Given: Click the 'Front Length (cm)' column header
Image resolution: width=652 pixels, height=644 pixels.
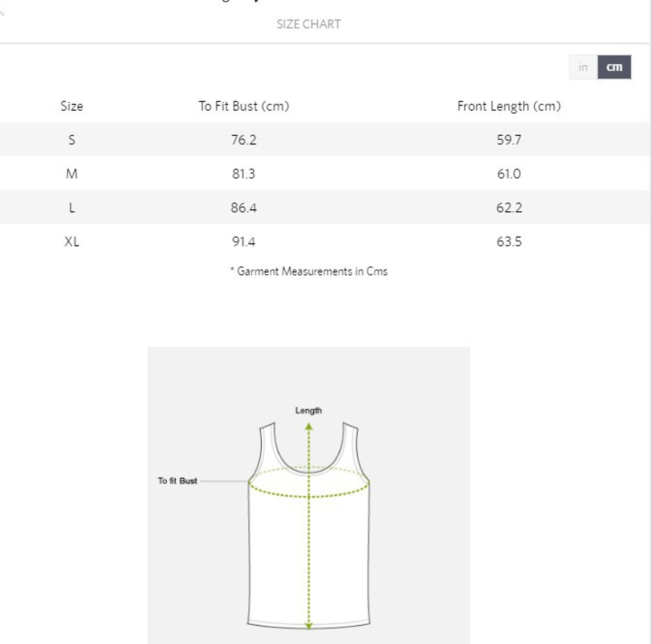Looking at the screenshot, I should [x=509, y=106].
